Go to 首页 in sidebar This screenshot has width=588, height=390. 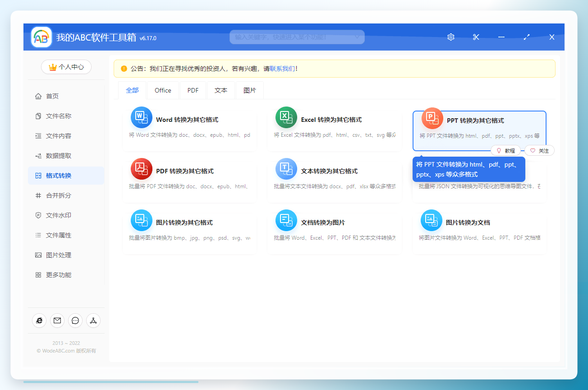pos(66,96)
